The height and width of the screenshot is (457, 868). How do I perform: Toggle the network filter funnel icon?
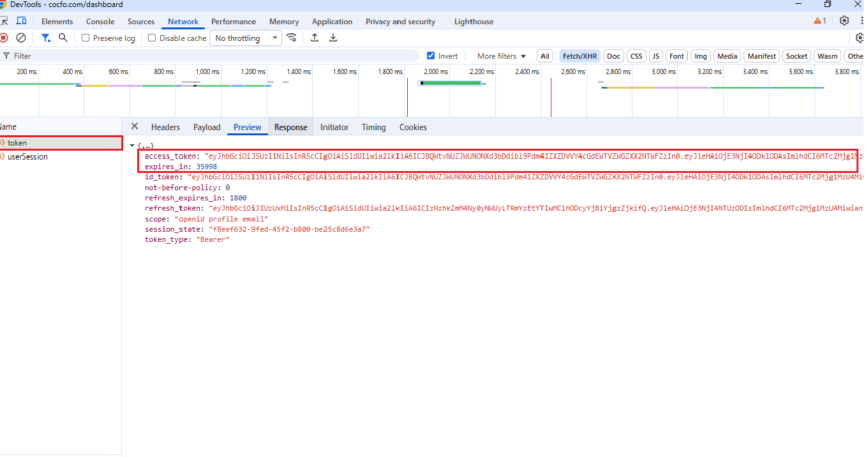tap(46, 38)
